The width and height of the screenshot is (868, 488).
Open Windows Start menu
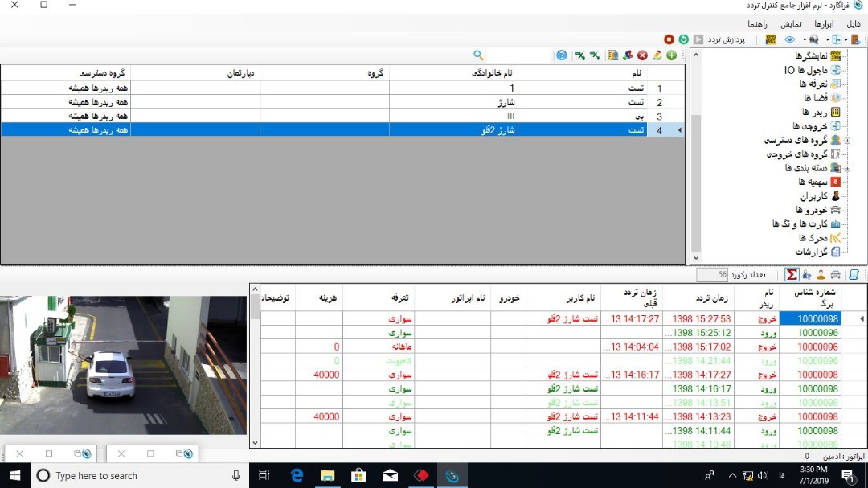pyautogui.click(x=15, y=475)
